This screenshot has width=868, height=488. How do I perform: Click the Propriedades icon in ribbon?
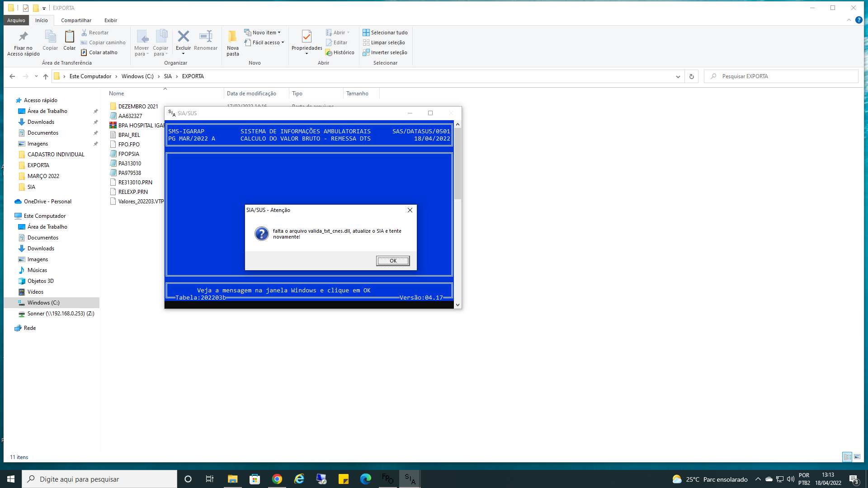pyautogui.click(x=307, y=37)
